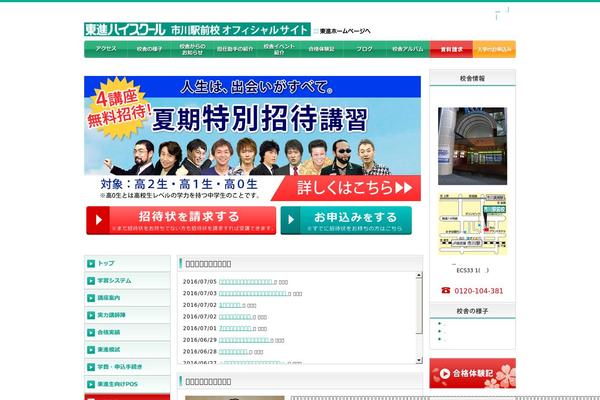
Task: Click the first bullet under right 校舎の様子 panel
Action: (x=442, y=324)
